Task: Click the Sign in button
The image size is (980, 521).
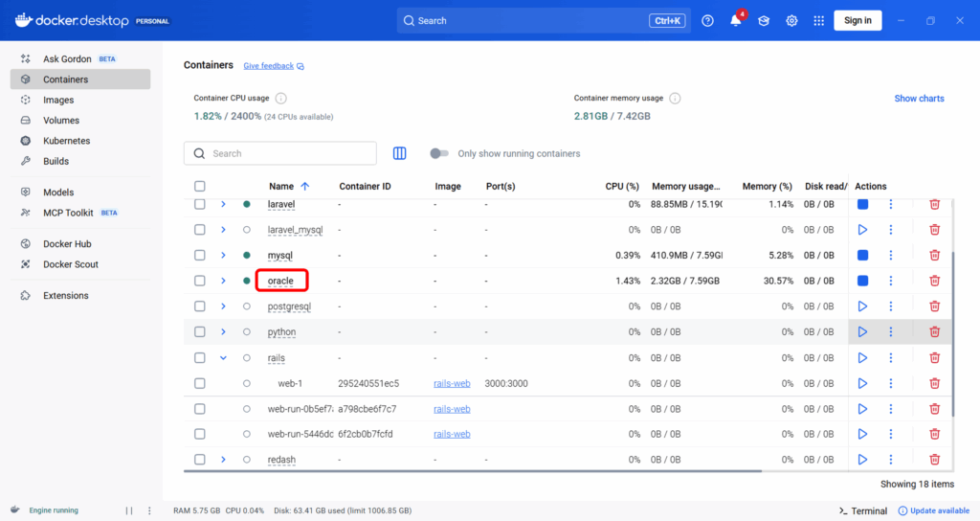Action: (857, 21)
